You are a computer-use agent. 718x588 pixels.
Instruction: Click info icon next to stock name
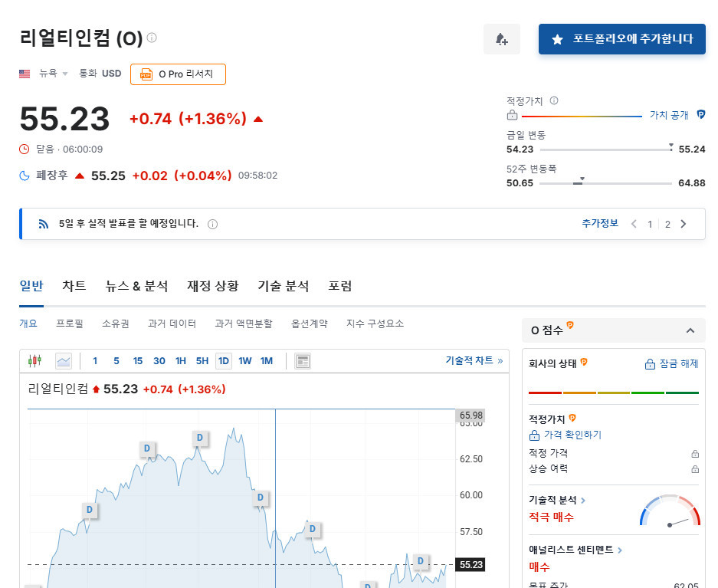(x=152, y=38)
